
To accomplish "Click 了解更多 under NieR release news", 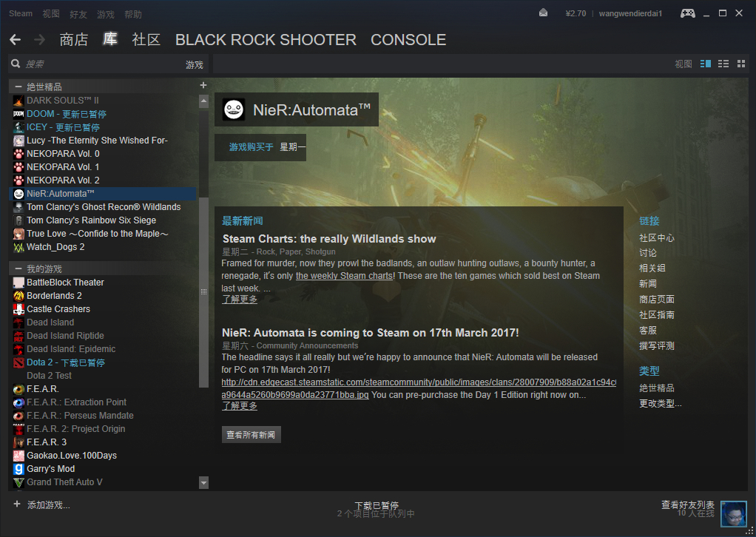I will click(240, 406).
